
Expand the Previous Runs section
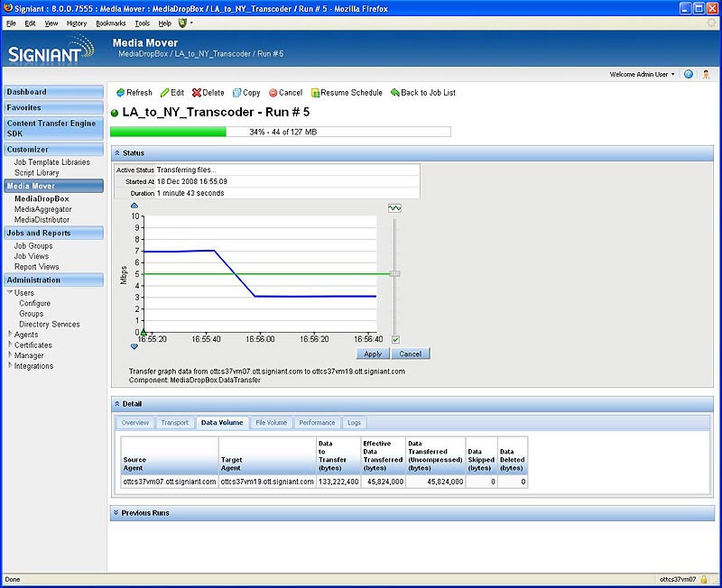116,513
